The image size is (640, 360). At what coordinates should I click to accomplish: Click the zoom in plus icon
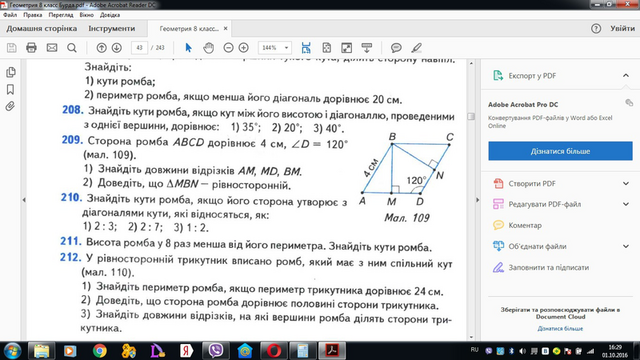point(244,48)
